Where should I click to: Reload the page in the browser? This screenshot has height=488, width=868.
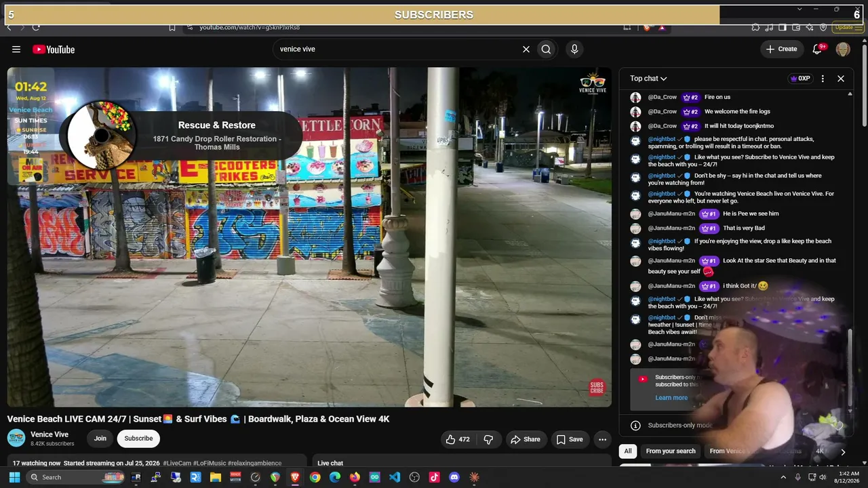[x=35, y=27]
